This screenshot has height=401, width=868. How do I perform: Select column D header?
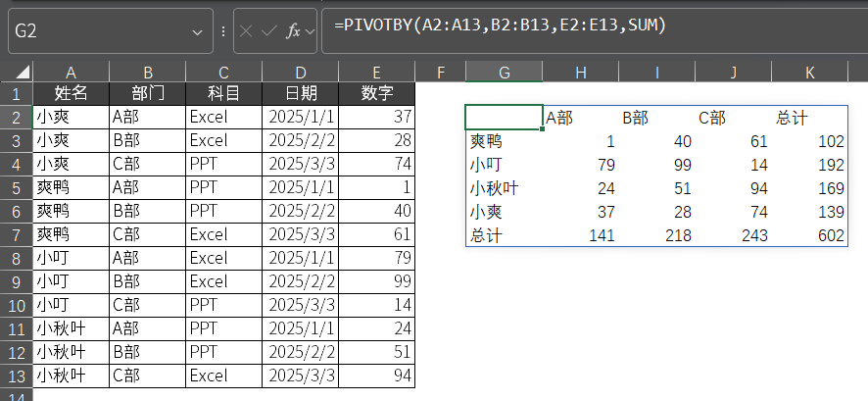pos(300,72)
